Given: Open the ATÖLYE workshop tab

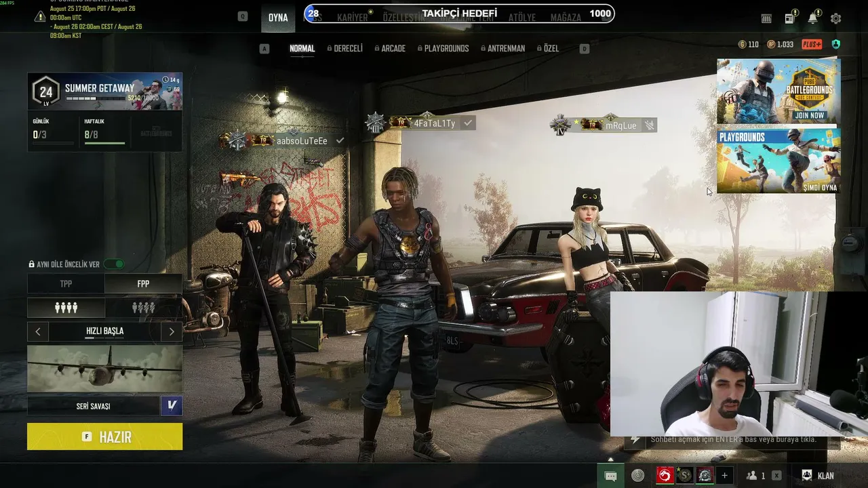Looking at the screenshot, I should click(522, 18).
